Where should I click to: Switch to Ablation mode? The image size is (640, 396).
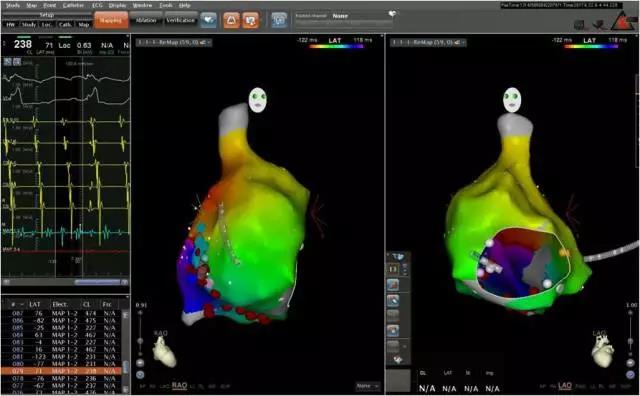[x=146, y=20]
